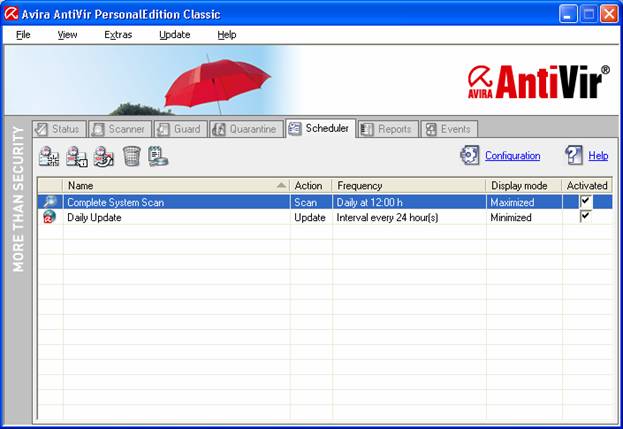This screenshot has width=623, height=429.
Task: Open the Update menu
Action: pyautogui.click(x=174, y=34)
